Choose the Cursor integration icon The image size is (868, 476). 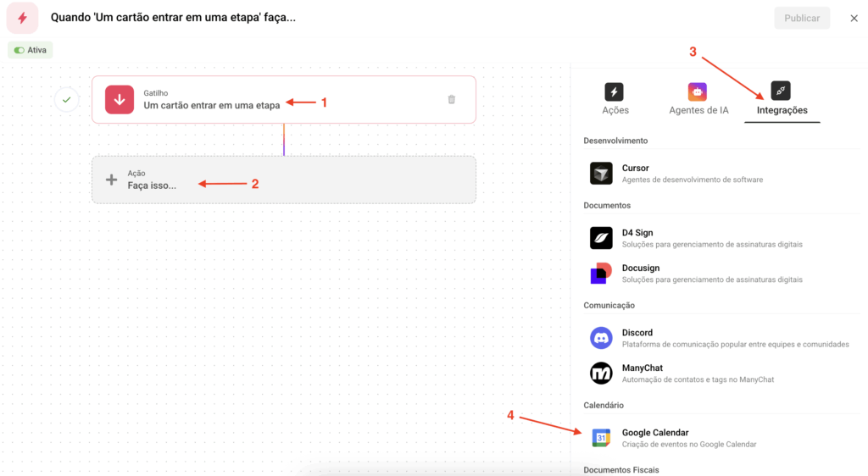point(601,173)
